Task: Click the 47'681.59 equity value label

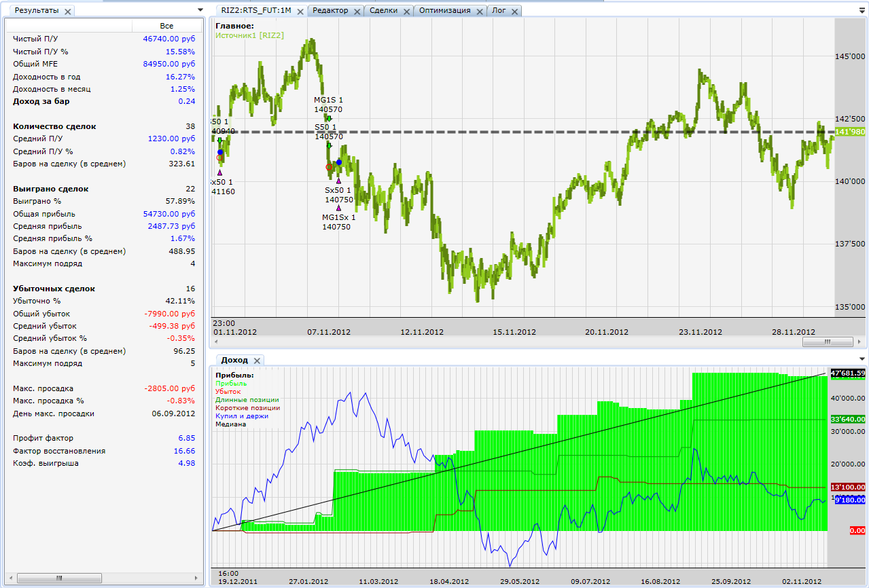Action: pyautogui.click(x=847, y=373)
